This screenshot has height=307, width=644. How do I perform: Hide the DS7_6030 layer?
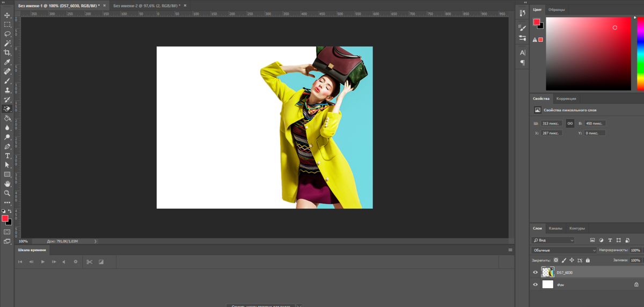point(535,273)
